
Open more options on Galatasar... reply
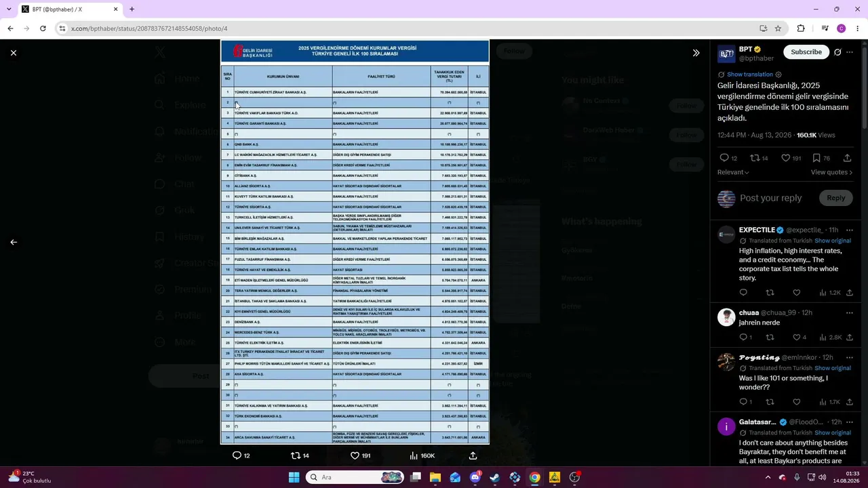[x=849, y=422]
